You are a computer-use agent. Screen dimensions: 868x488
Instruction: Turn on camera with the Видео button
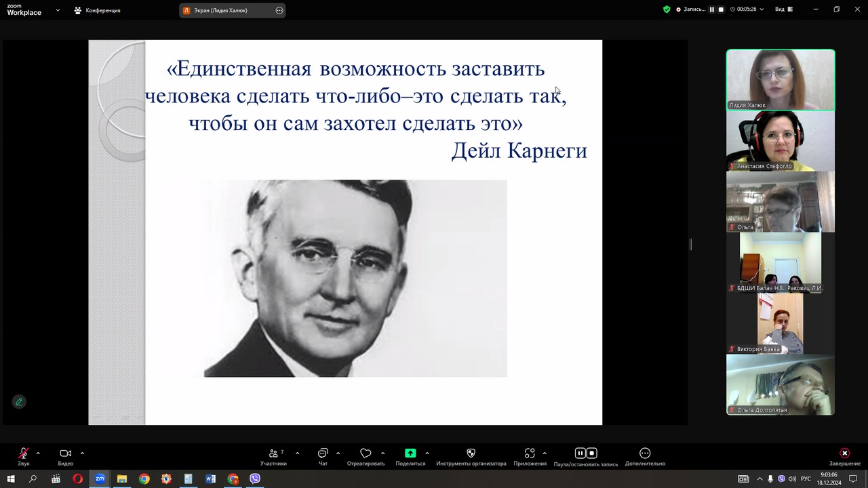(x=65, y=453)
